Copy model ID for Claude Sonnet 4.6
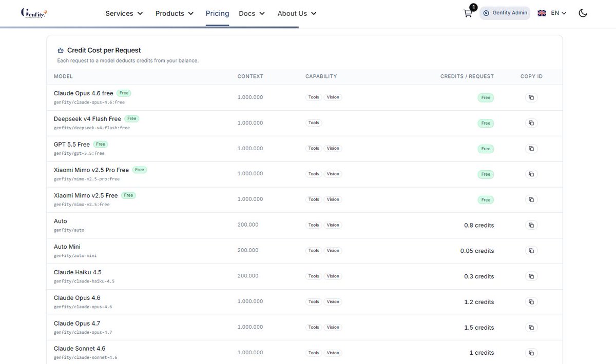This screenshot has height=364, width=616. point(531,353)
